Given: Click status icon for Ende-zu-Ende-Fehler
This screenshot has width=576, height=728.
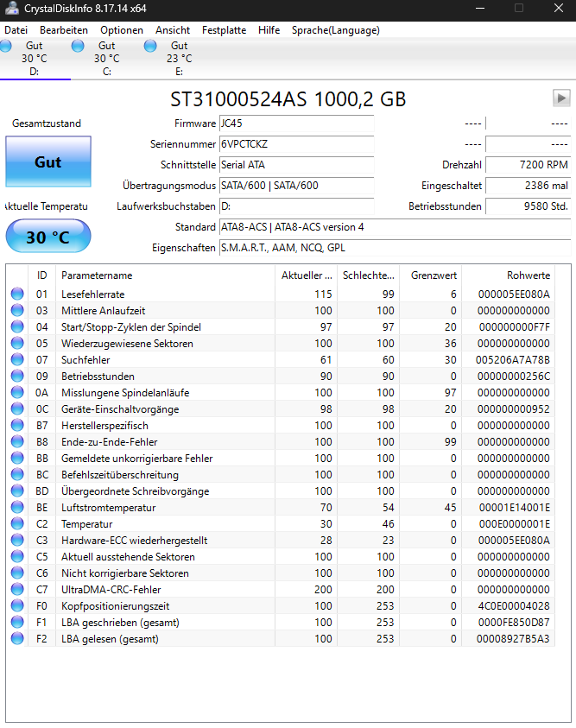Looking at the screenshot, I should 17,441.
